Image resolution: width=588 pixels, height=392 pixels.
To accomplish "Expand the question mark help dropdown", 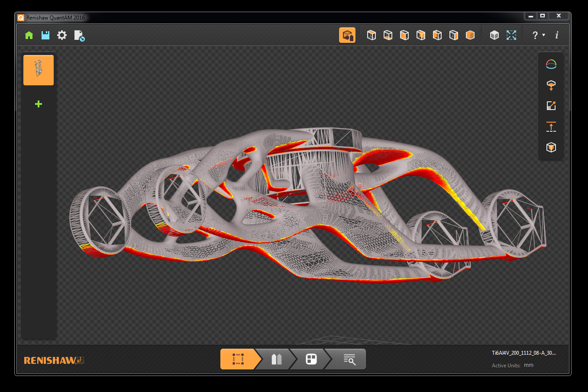I will [x=538, y=35].
